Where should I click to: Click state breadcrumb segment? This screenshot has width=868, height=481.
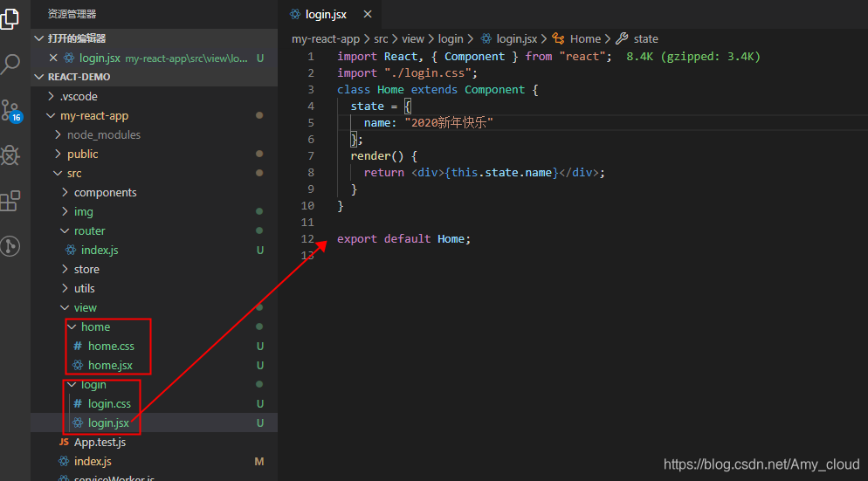click(x=646, y=38)
